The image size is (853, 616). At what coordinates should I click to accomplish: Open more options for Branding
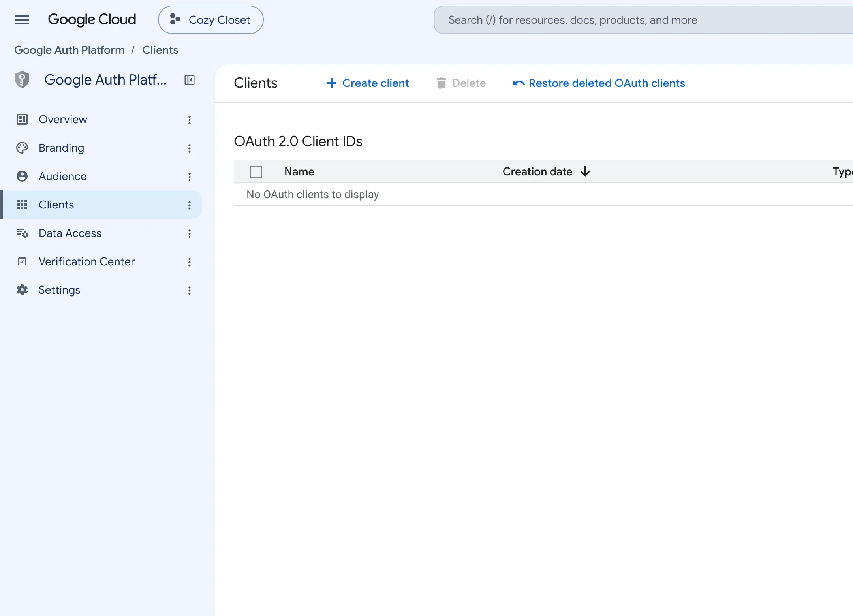190,148
